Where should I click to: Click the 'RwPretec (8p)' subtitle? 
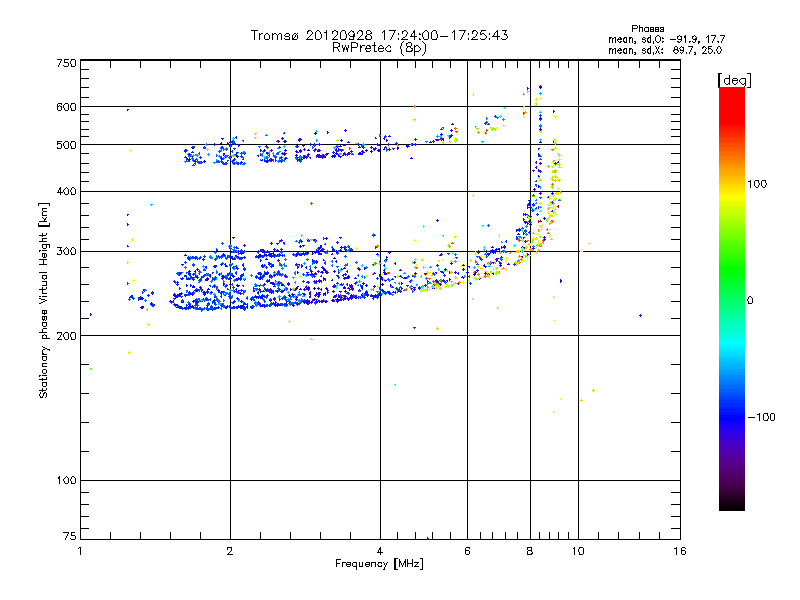click(379, 48)
